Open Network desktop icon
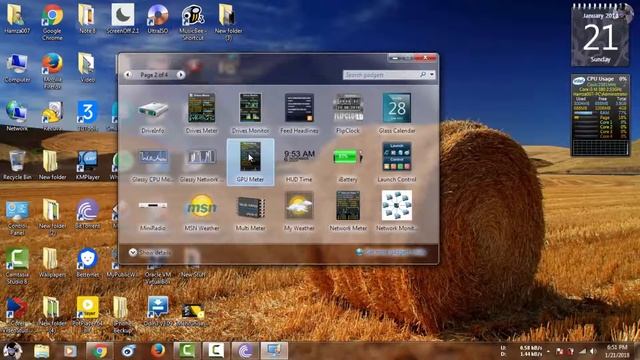The height and width of the screenshot is (360, 640). point(17,117)
